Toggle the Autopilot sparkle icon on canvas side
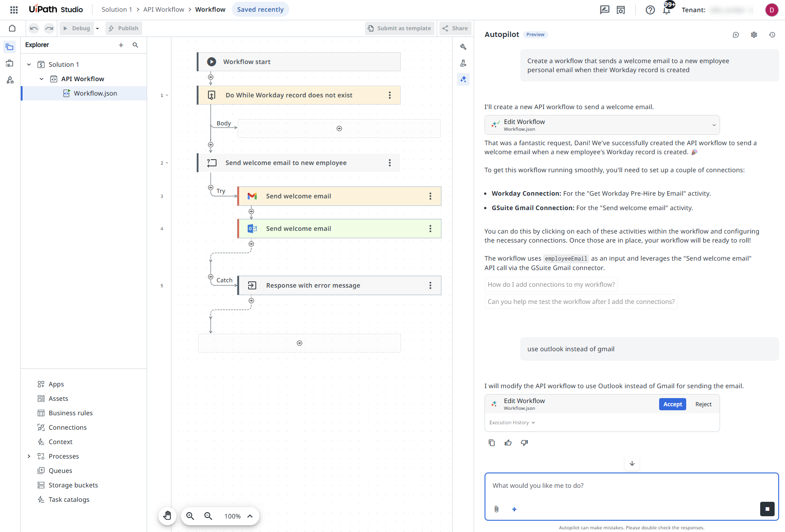 463,79
